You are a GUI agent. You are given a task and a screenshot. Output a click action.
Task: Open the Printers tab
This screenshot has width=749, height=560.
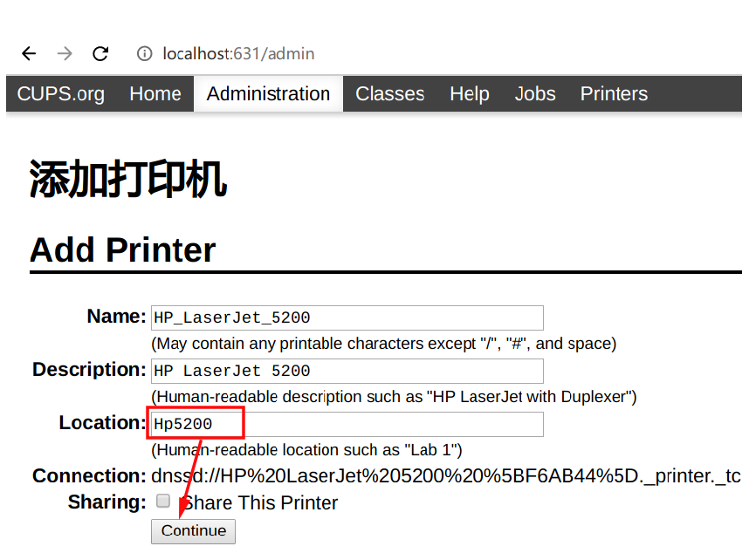click(614, 94)
